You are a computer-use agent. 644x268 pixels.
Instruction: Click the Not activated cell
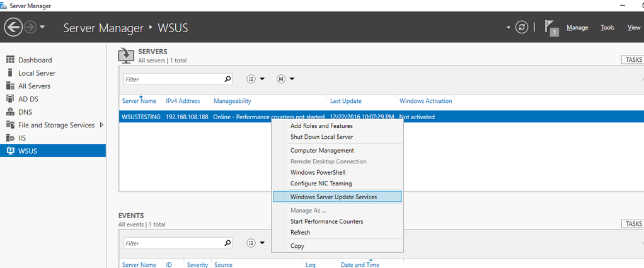(x=417, y=117)
